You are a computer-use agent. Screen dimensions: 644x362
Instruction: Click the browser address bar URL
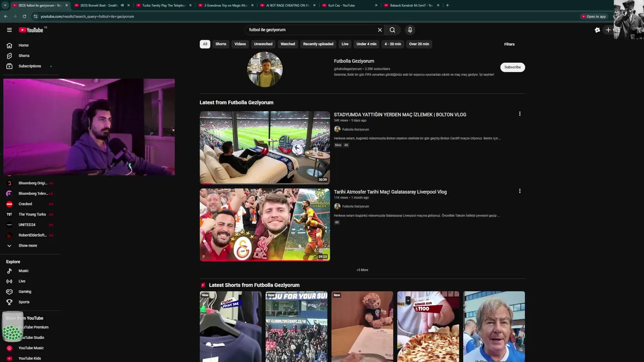87,16
